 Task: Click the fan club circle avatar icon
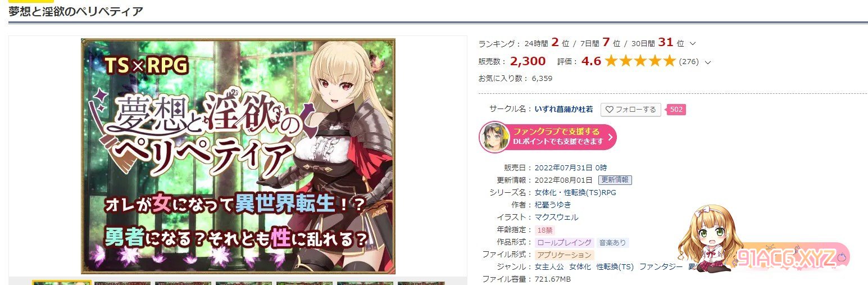494,137
